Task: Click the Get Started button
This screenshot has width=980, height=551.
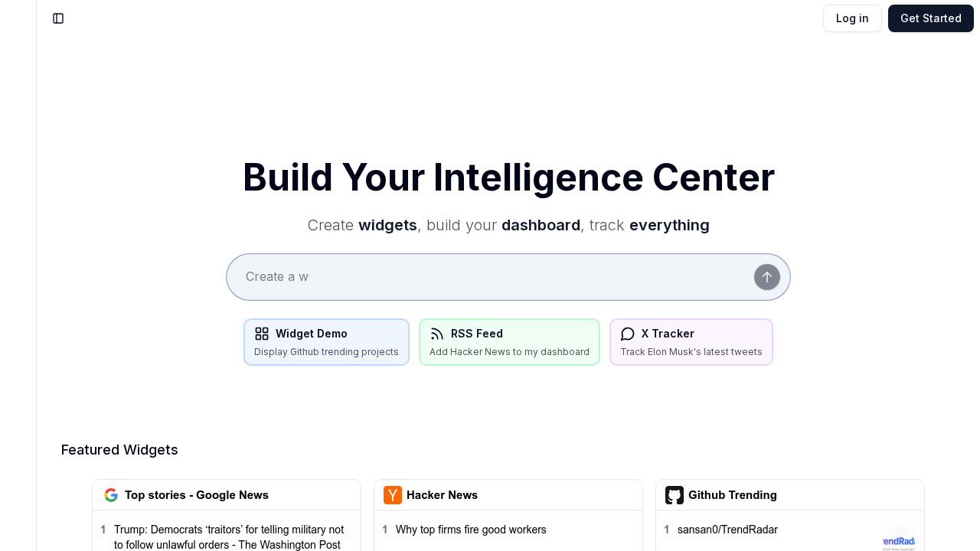Action: point(930,18)
